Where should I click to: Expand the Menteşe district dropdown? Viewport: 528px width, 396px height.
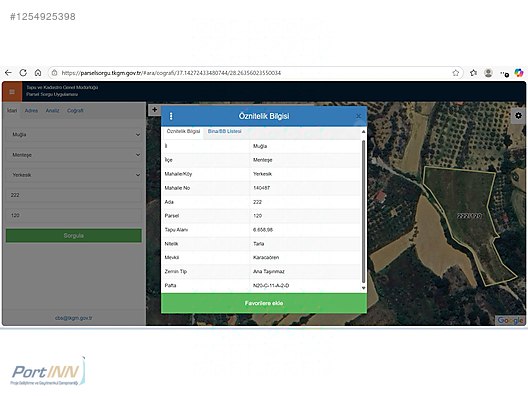74,155
